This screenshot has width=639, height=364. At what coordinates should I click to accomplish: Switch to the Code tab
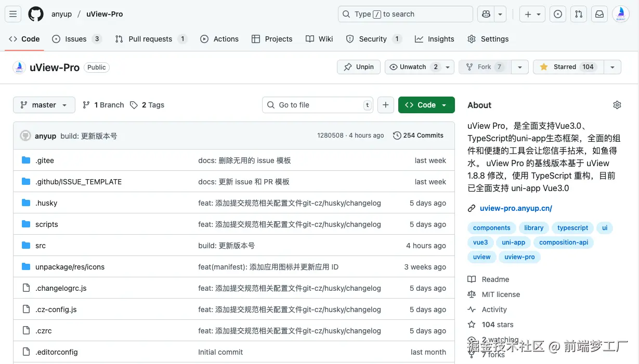click(x=24, y=39)
